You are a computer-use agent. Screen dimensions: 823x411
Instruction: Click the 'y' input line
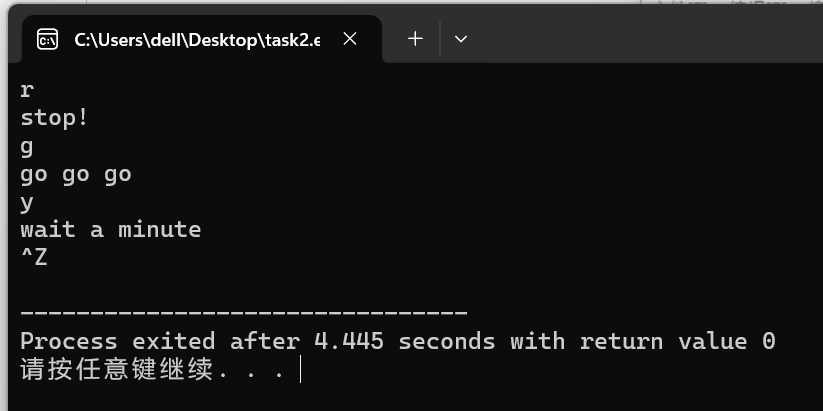[27, 203]
